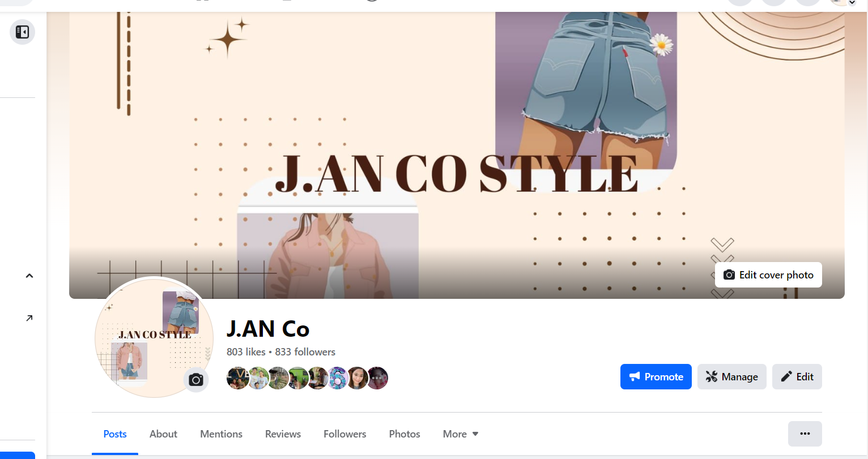Open the Mentions tab
868x459 pixels.
(221, 434)
